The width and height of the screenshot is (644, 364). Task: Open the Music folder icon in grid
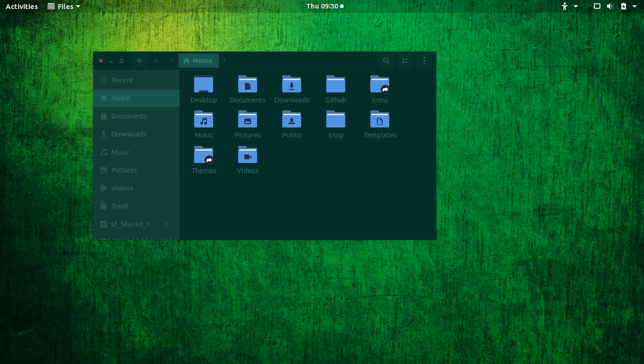pyautogui.click(x=204, y=119)
